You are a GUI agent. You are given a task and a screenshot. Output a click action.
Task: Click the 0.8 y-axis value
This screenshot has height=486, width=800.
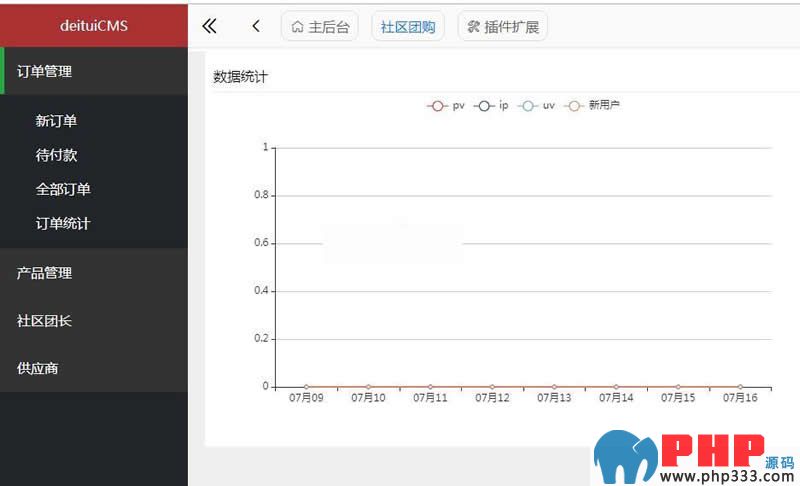click(x=261, y=195)
